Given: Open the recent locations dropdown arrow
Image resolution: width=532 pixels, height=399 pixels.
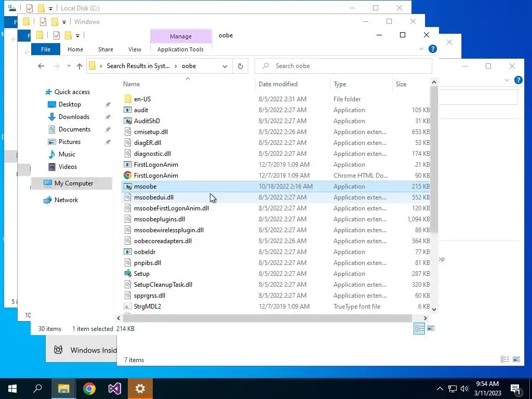Looking at the screenshot, I should pos(69,66).
